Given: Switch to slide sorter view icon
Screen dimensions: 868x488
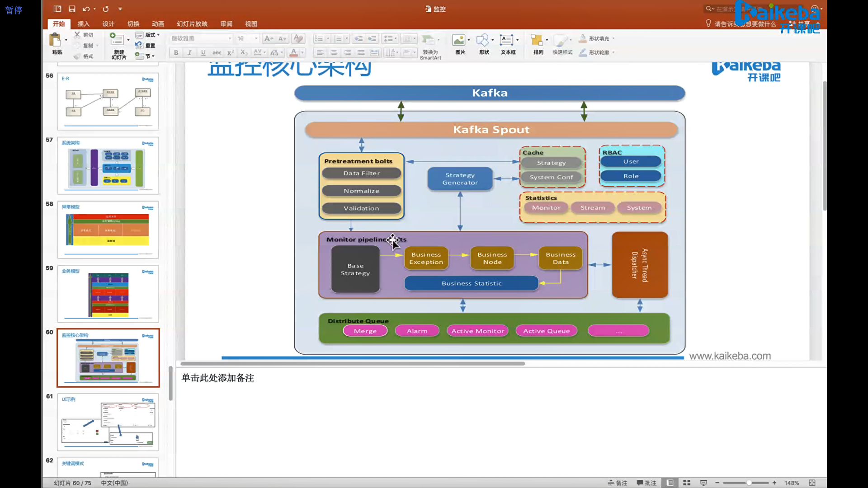Looking at the screenshot, I should (x=687, y=483).
